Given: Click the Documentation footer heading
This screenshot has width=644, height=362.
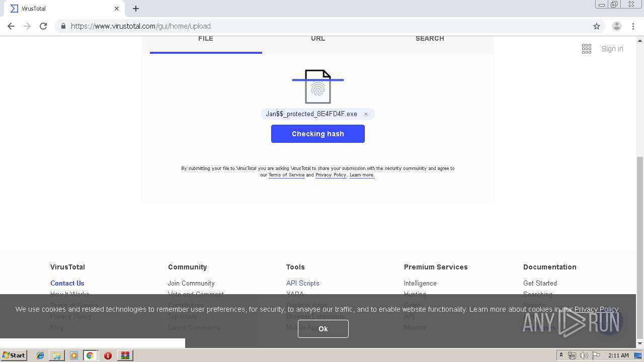Looking at the screenshot, I should coord(550,267).
